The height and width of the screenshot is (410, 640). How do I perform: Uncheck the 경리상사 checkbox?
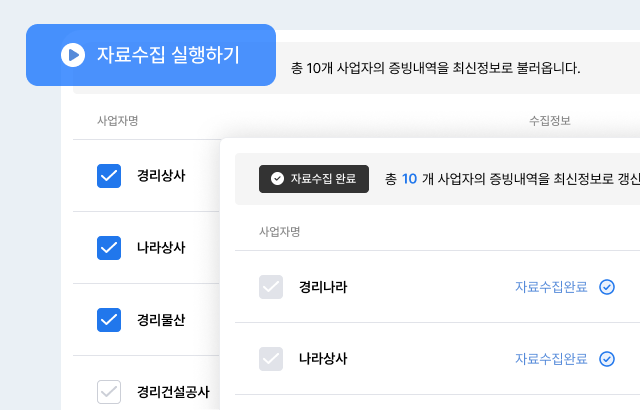(x=109, y=176)
